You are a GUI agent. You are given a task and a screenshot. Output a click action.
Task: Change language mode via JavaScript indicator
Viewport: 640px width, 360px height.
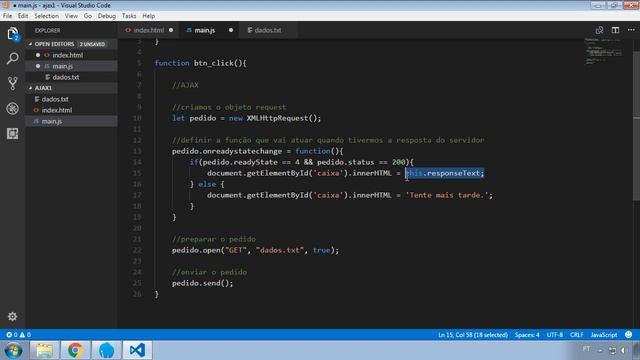pos(604,335)
